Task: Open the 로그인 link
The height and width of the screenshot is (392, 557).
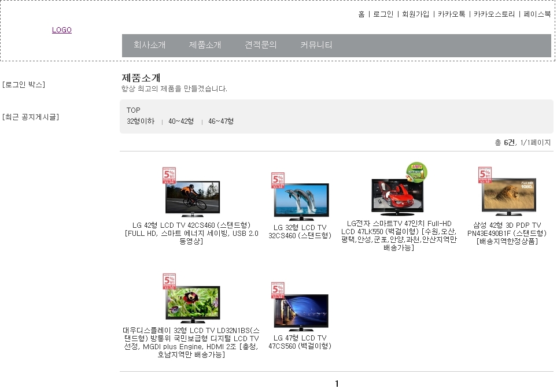Action: 383,14
